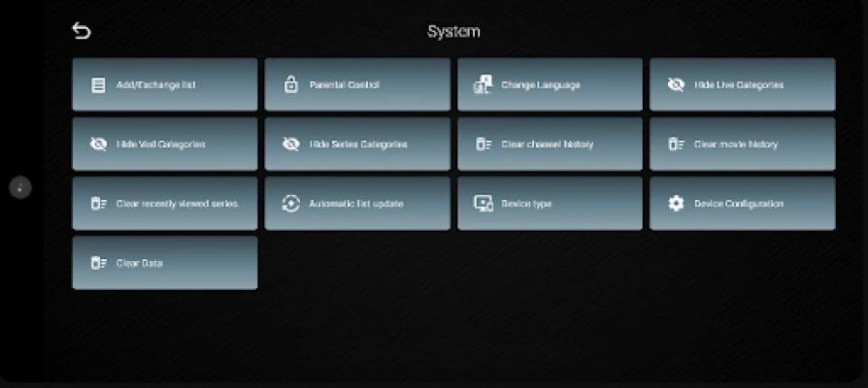This screenshot has width=868, height=388.
Task: Click the Change Language translate icon
Action: (483, 85)
